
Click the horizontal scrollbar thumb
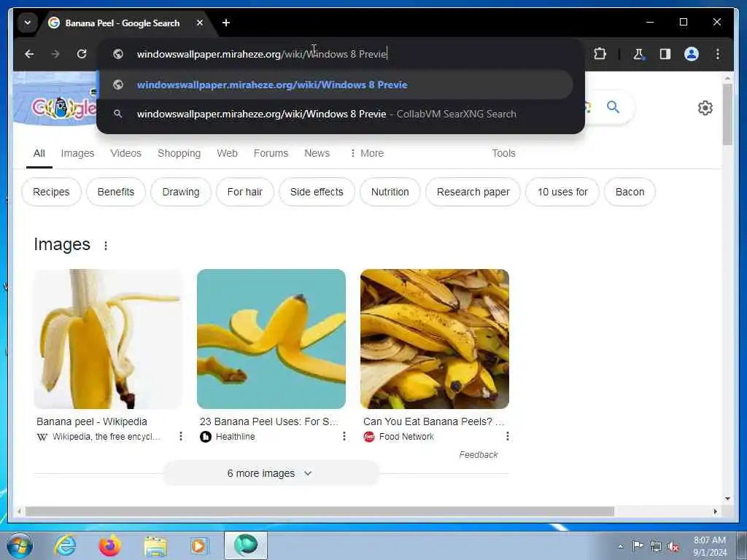[x=320, y=511]
